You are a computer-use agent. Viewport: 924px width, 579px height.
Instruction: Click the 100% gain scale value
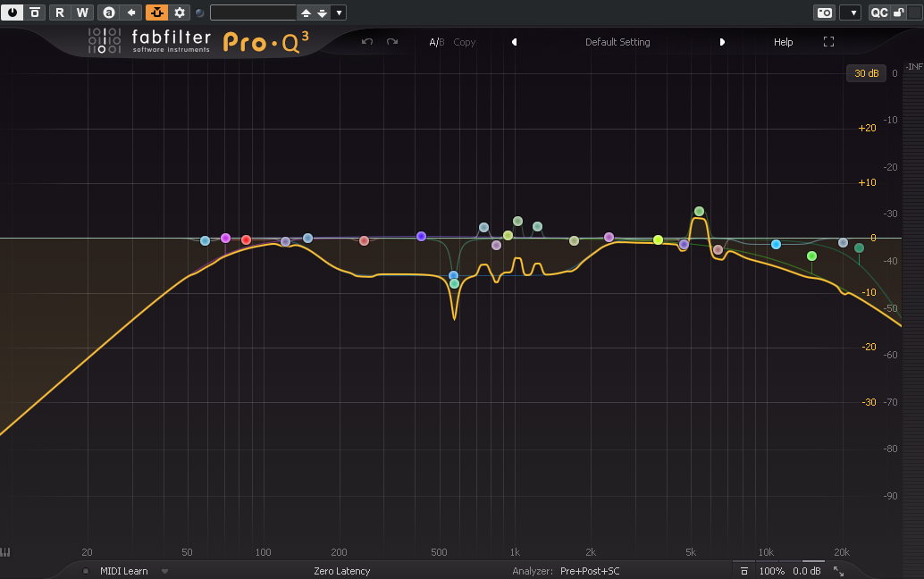(771, 571)
